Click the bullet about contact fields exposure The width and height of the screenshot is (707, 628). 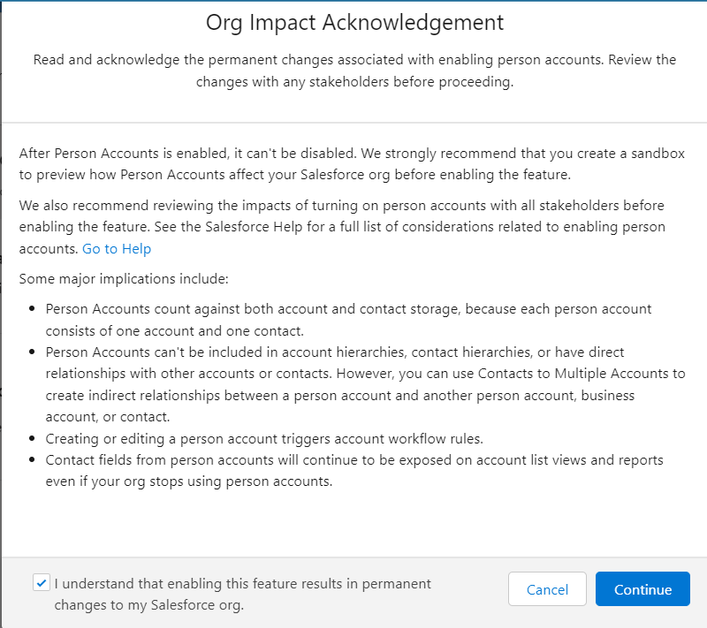click(354, 470)
